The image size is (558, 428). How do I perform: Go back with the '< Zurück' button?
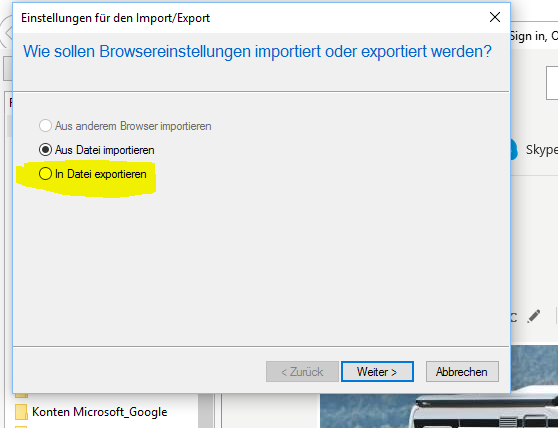(x=302, y=372)
